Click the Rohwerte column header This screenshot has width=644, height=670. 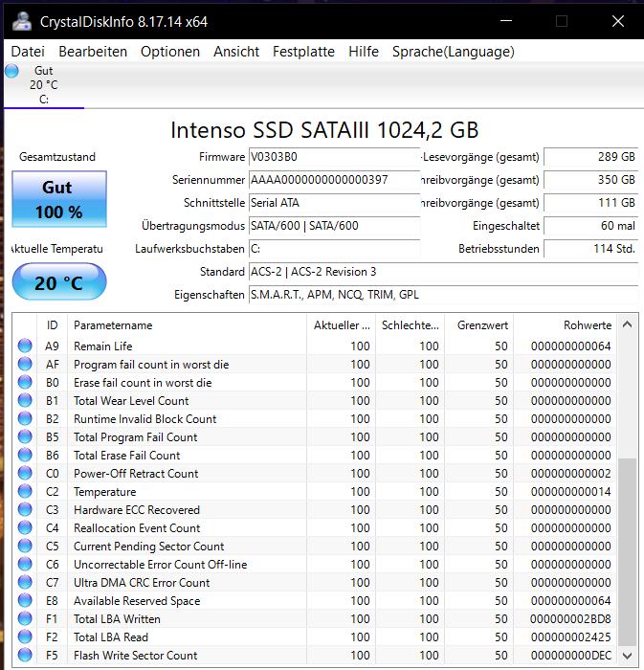(x=565, y=325)
